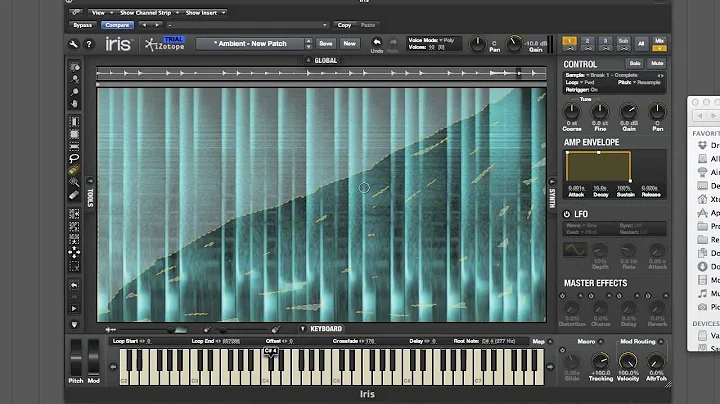Toggle Solo for the sample
The width and height of the screenshot is (720, 404).
click(635, 63)
